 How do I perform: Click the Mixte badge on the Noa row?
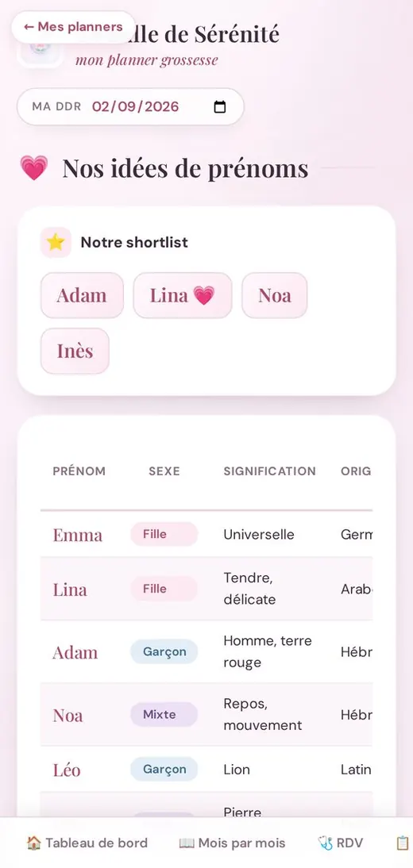(164, 714)
